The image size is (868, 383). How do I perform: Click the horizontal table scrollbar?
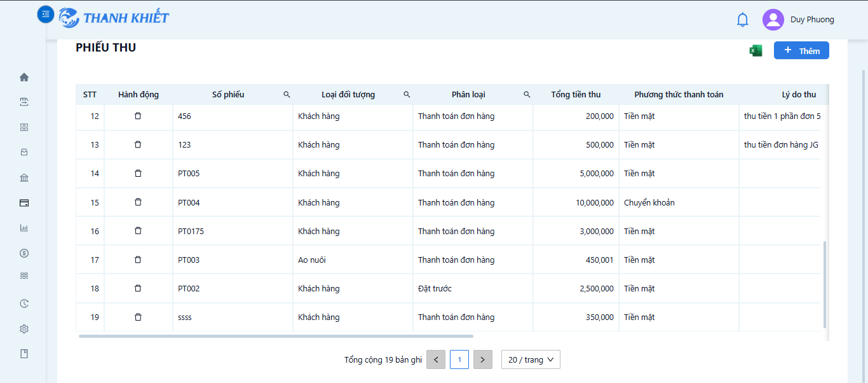point(276,336)
